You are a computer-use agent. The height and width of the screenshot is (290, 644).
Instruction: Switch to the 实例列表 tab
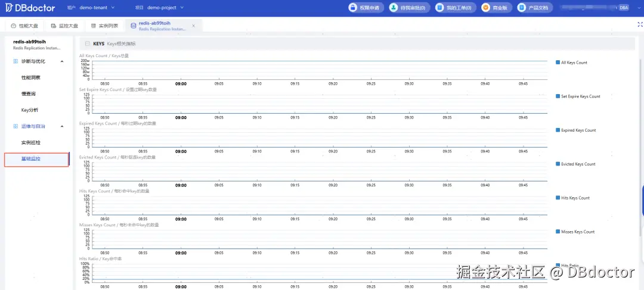coord(104,26)
